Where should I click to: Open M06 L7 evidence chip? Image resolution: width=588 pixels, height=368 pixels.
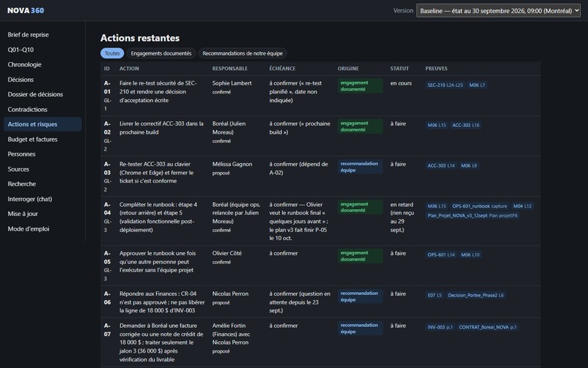tap(477, 85)
